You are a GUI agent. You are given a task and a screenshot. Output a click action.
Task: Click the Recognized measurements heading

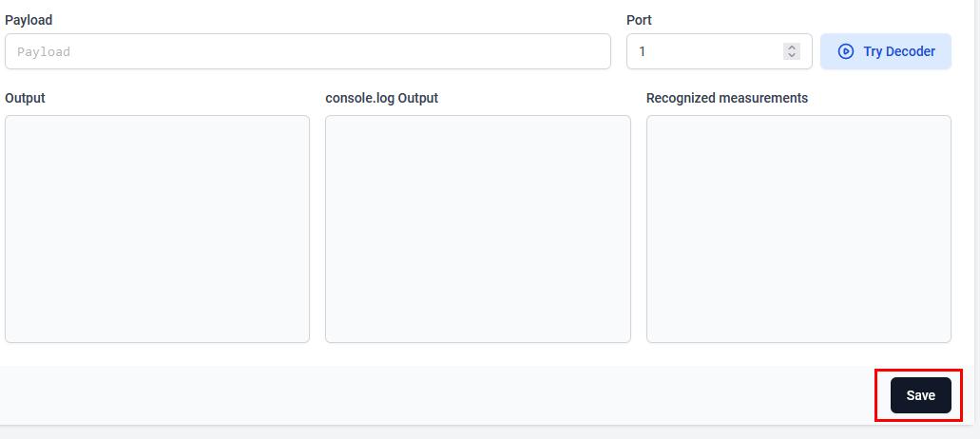[x=726, y=98]
